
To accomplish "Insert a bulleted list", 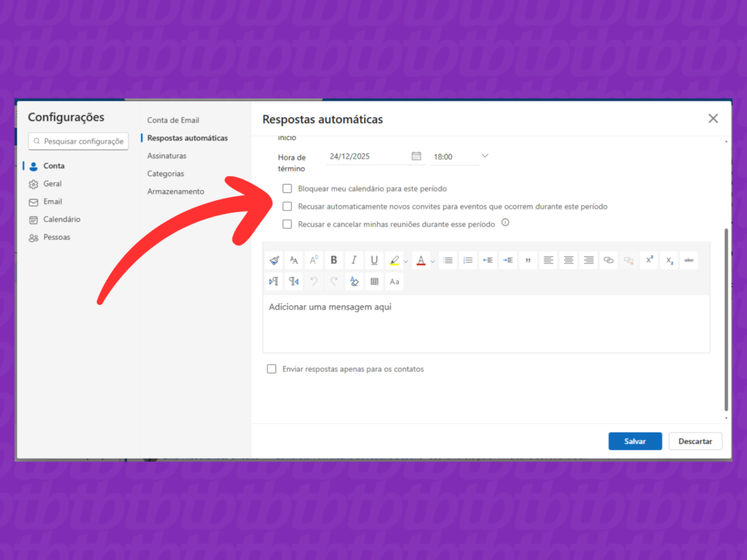I will [x=447, y=260].
